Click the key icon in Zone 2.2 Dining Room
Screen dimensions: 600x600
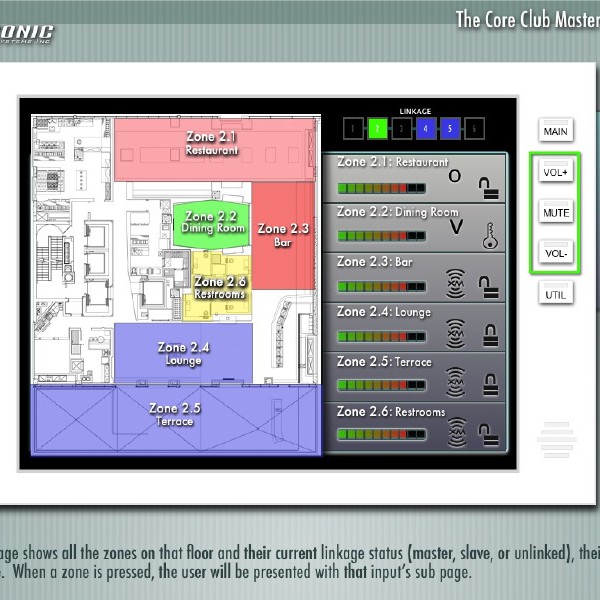coord(488,234)
